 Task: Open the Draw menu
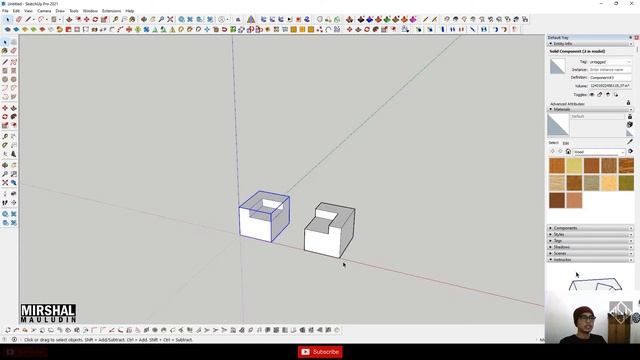(x=60, y=11)
